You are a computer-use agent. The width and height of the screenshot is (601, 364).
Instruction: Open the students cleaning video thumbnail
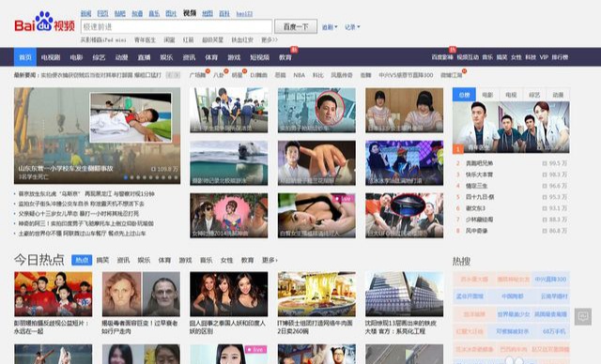point(229,111)
